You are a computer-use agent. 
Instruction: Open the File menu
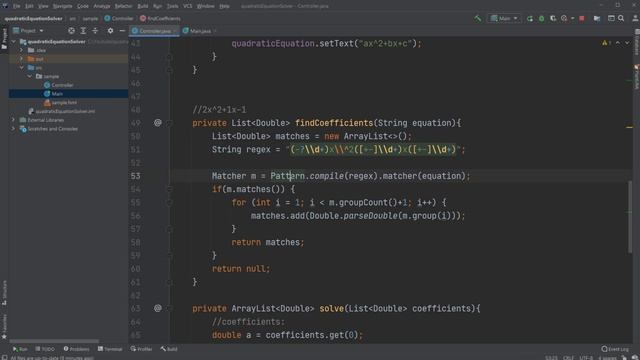[x=16, y=6]
